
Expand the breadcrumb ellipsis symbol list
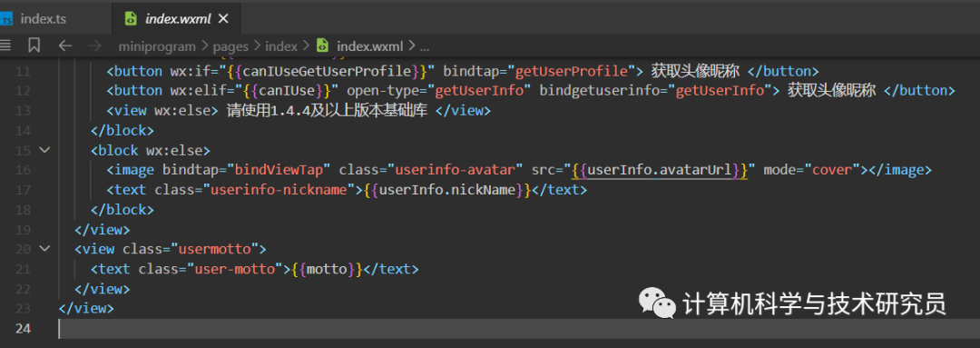tap(425, 46)
